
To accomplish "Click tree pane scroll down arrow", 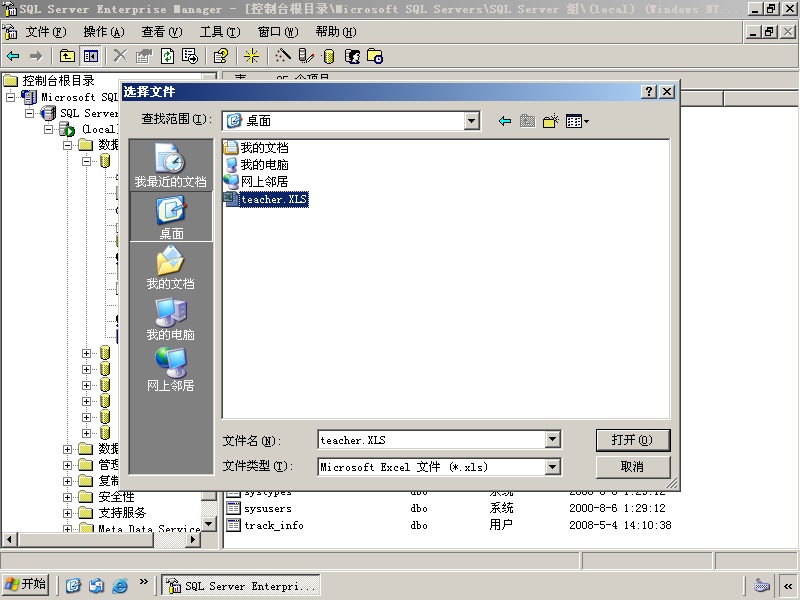I will click(209, 523).
